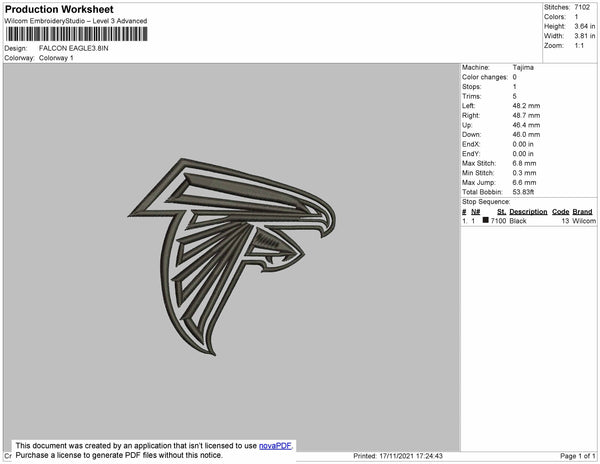The image size is (600, 464).
Task: Click the Height value 3.64 in
Action: (585, 26)
